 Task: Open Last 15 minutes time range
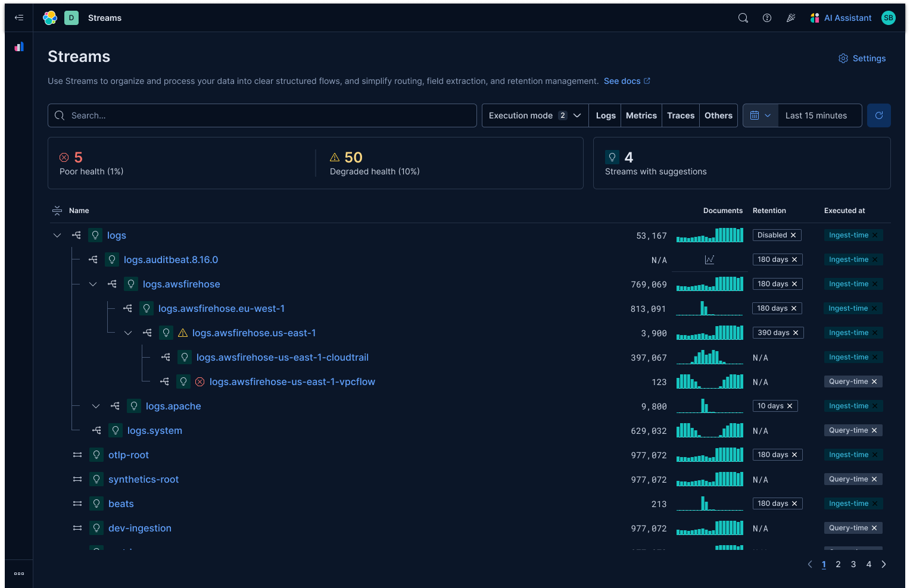tap(819, 115)
